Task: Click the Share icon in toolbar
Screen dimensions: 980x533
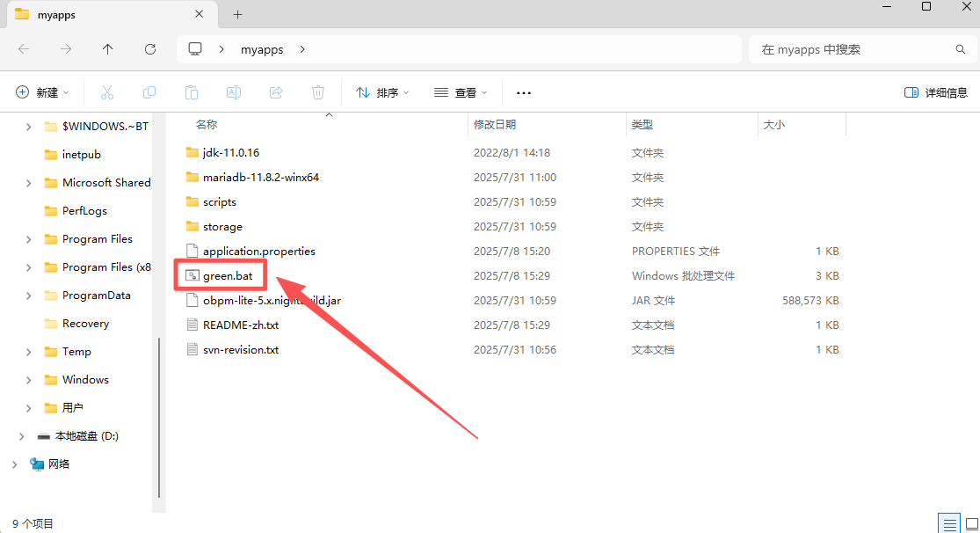Action: coord(276,92)
